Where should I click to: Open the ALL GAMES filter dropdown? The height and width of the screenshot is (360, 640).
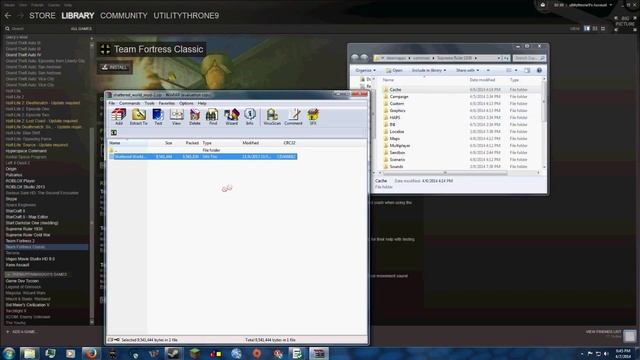[x=81, y=29]
